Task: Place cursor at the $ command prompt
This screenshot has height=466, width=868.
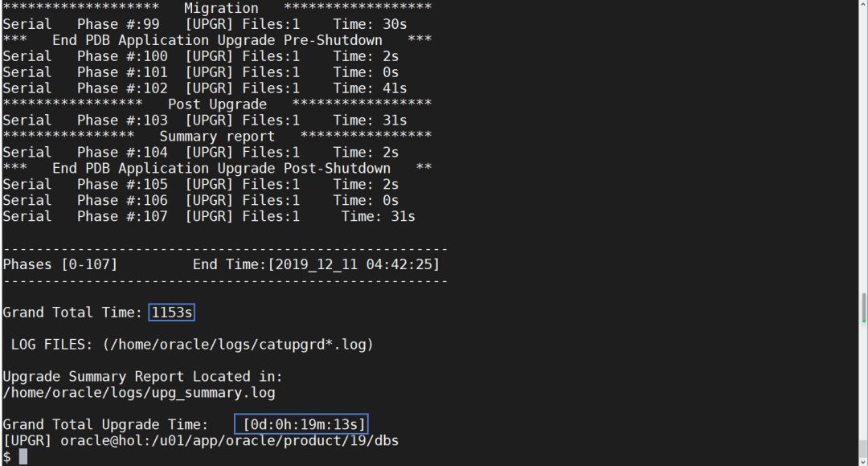Action: (x=23, y=456)
